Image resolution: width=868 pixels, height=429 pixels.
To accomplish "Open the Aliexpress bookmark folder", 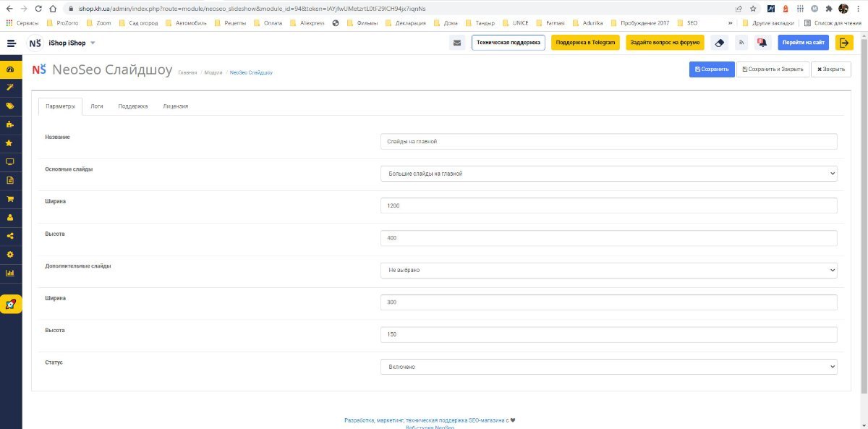I will pos(307,22).
